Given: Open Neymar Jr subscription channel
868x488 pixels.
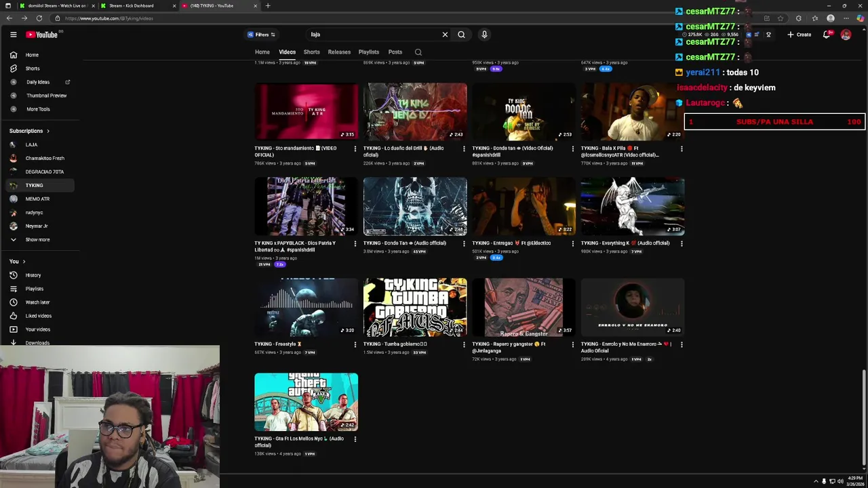Looking at the screenshot, I should pos(37,226).
